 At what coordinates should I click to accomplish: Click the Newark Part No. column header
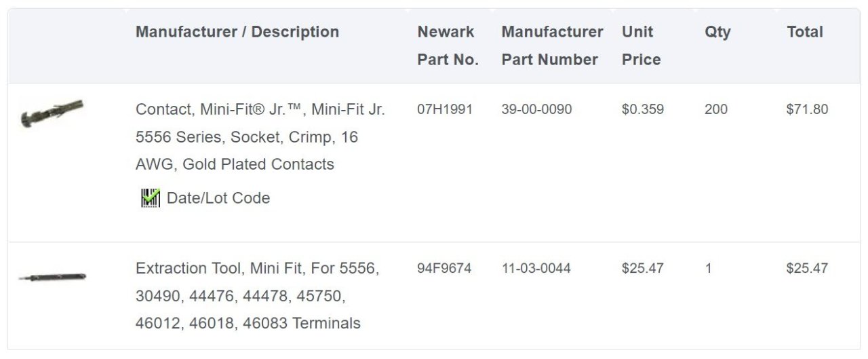click(x=448, y=45)
